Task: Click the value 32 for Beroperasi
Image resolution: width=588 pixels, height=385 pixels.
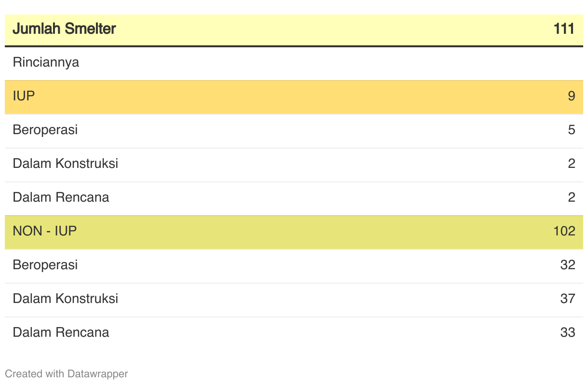Action: tap(568, 265)
